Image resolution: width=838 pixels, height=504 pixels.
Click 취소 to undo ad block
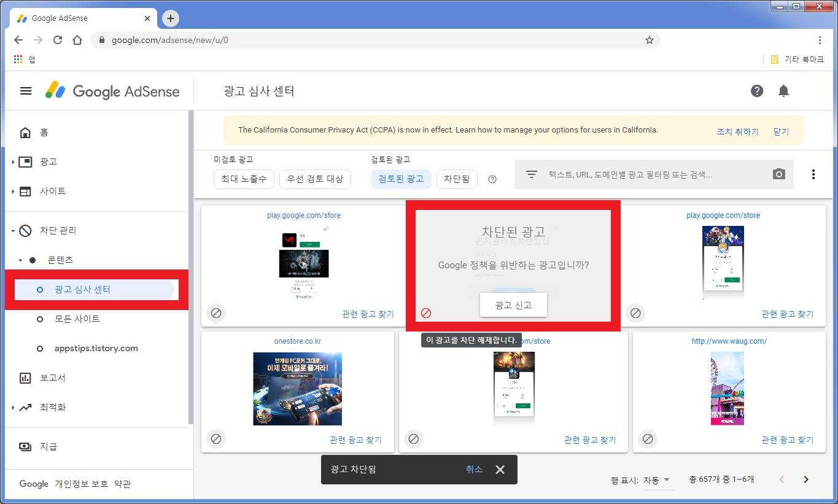tap(474, 470)
